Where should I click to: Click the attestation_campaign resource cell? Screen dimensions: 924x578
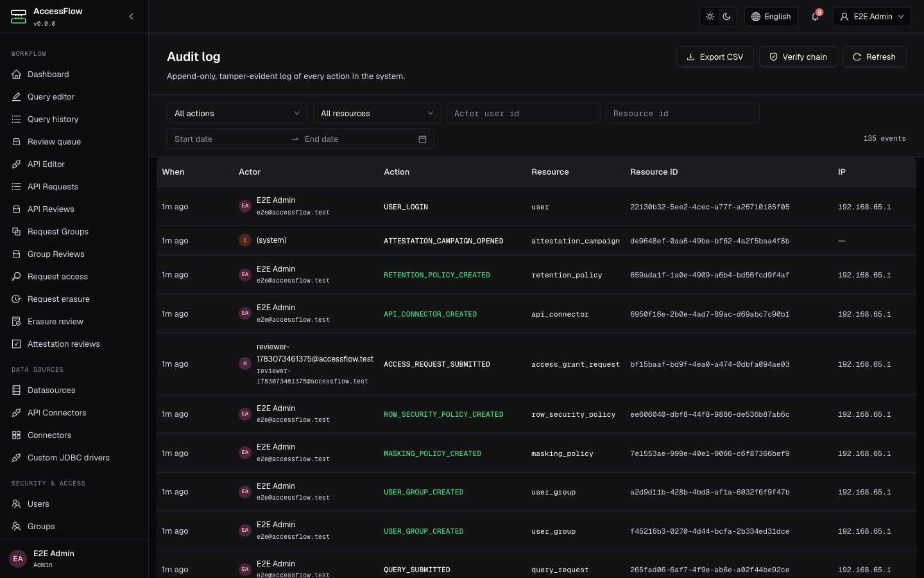(x=576, y=241)
